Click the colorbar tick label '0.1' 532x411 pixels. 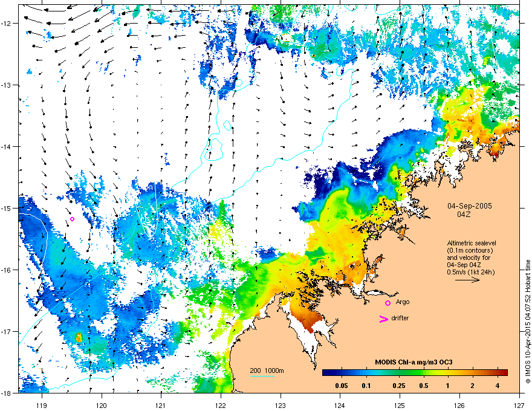tap(366, 386)
